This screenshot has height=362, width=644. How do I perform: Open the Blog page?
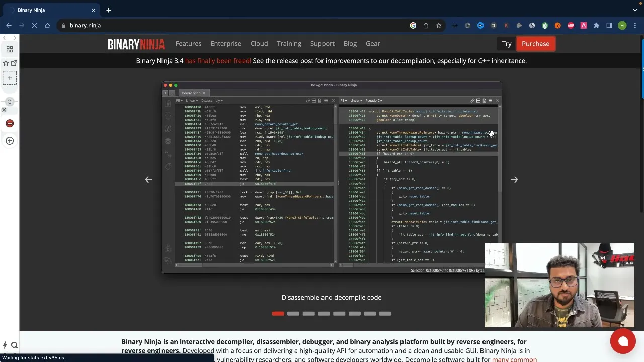coord(350,44)
